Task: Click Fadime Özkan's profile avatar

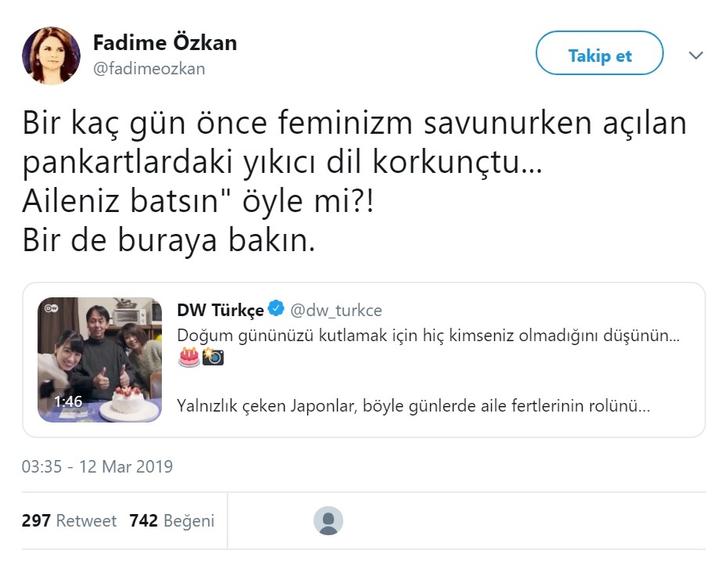Action: (x=52, y=56)
